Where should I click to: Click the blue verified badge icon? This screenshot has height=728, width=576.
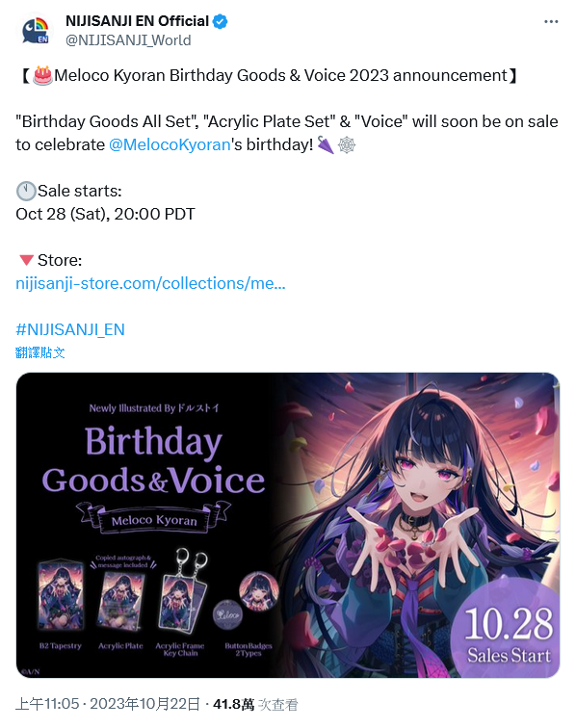(x=221, y=21)
